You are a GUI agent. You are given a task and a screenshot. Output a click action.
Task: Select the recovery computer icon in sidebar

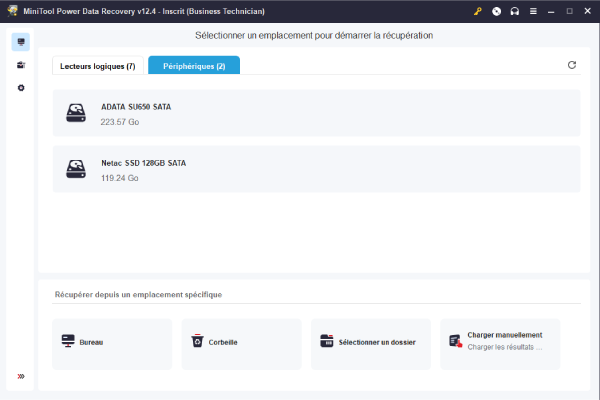(21, 42)
